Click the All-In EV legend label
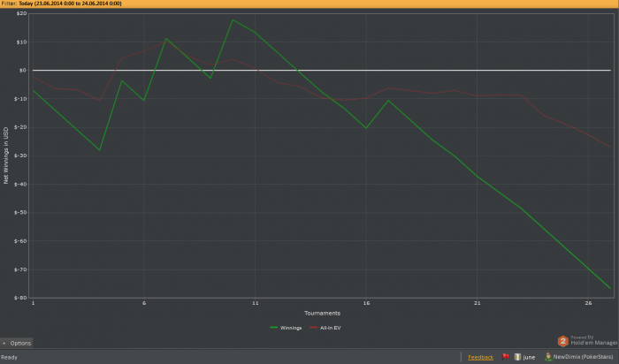Screen dimensions: 619x364 pos(331,328)
